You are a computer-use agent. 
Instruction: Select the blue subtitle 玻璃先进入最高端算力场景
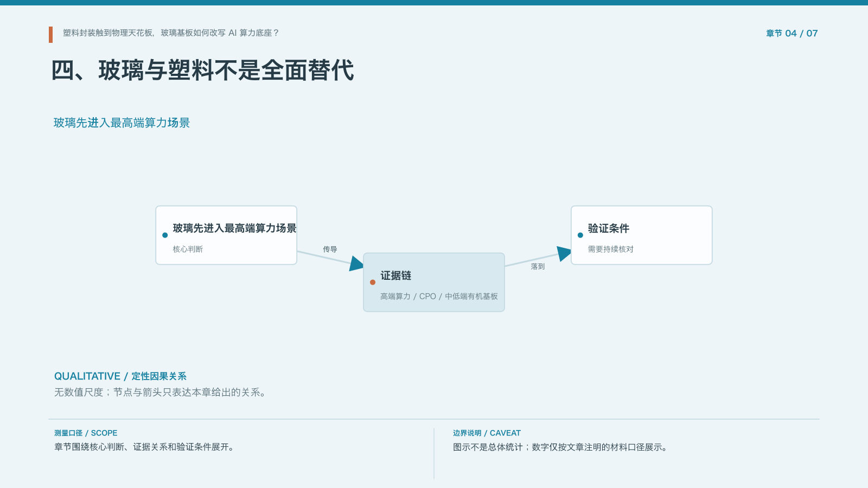(x=122, y=123)
